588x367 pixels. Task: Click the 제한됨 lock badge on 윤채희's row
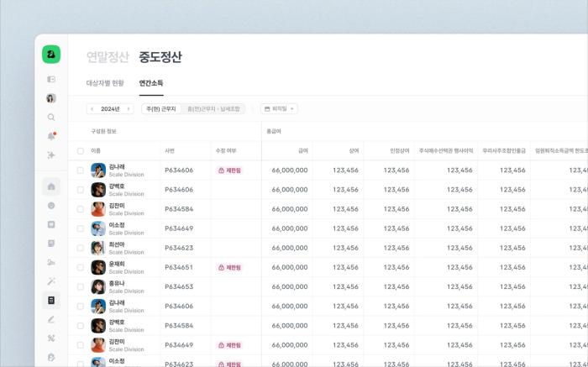(x=229, y=267)
